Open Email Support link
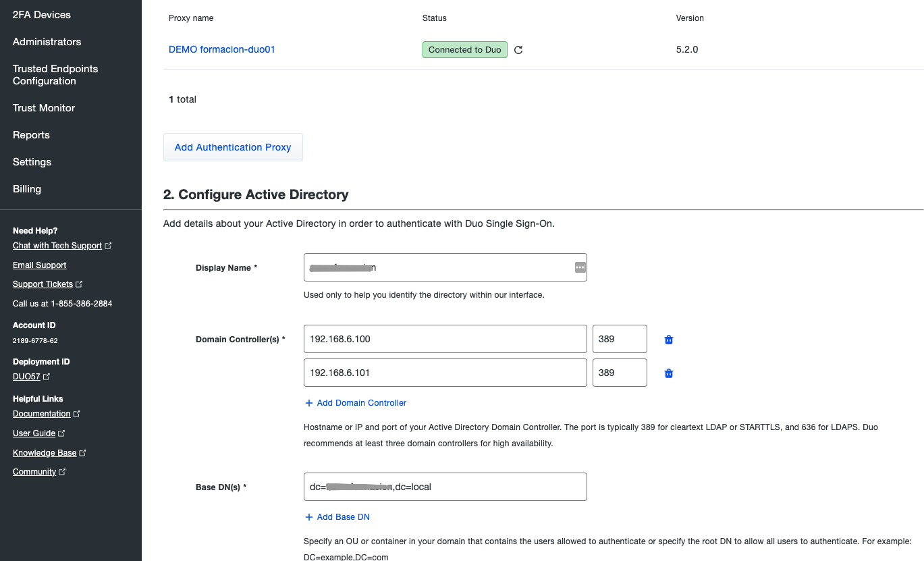924x561 pixels. (x=40, y=265)
